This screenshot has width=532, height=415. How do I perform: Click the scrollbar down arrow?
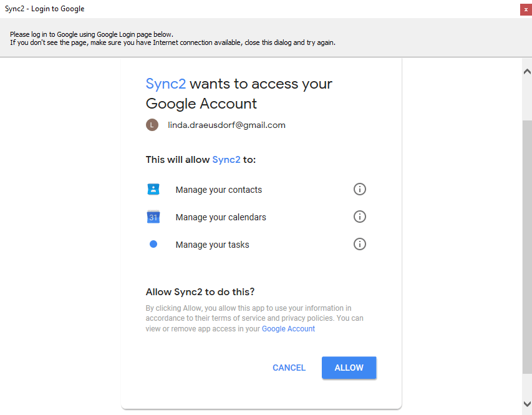527,404
